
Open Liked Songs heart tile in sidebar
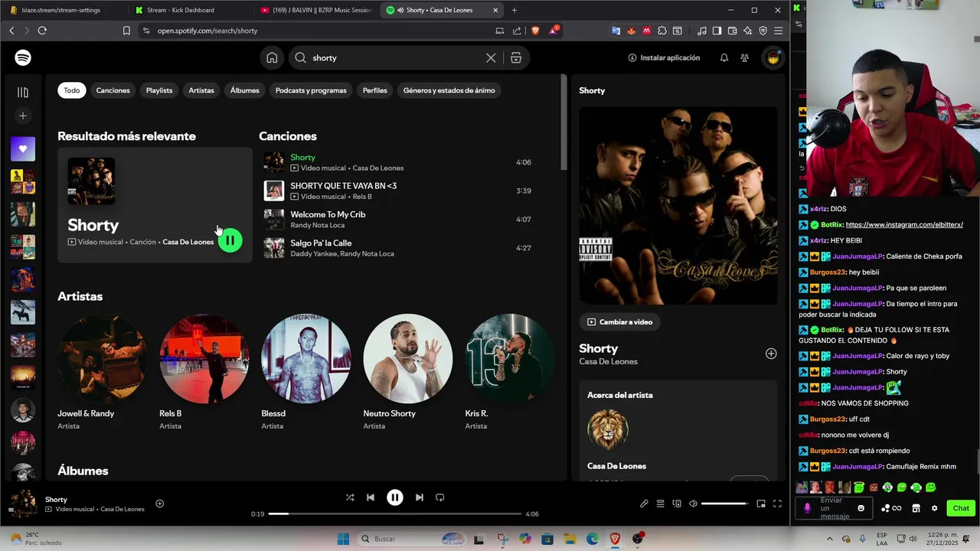[x=23, y=148]
